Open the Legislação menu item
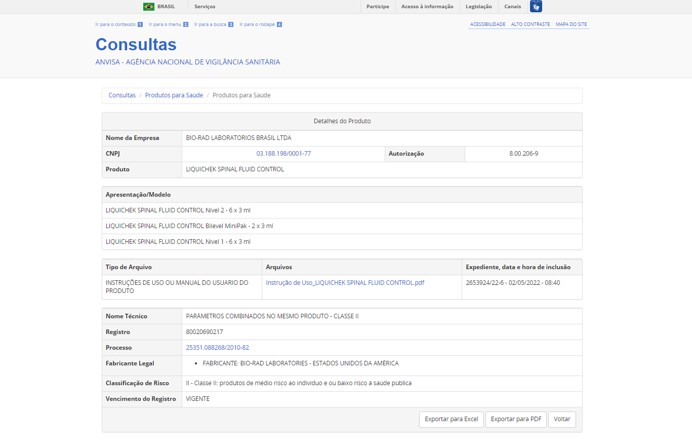 (479, 7)
